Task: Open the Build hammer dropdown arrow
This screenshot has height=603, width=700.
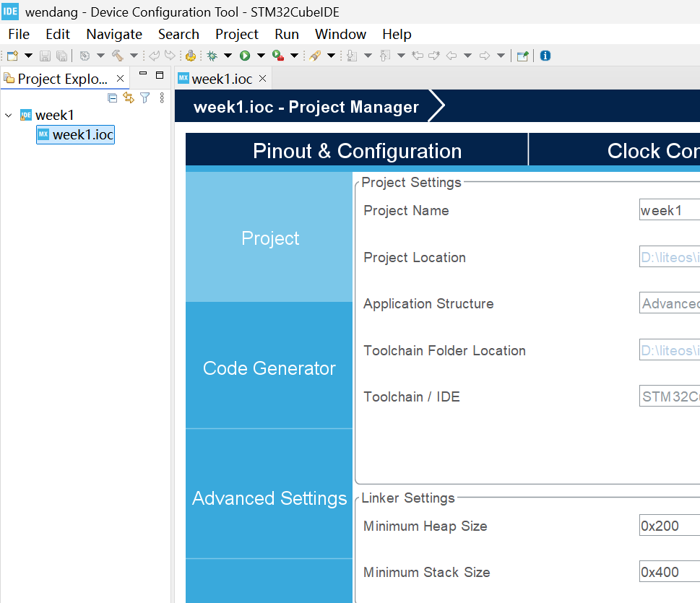Action: pyautogui.click(x=134, y=56)
